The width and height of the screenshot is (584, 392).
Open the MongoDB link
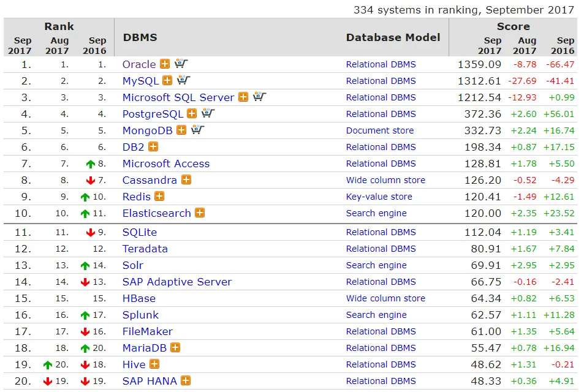(x=148, y=130)
